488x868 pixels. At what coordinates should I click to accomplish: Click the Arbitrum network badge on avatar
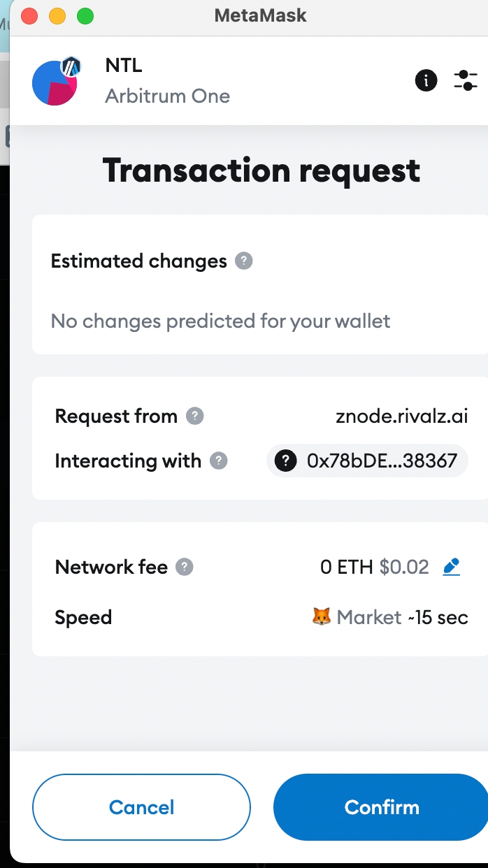pos(71,67)
